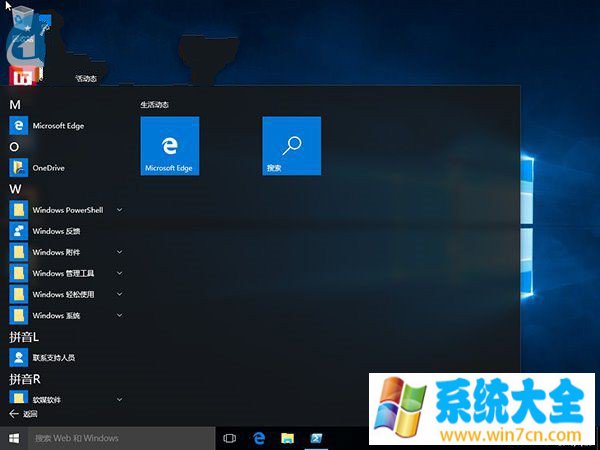The image size is (600, 450).
Task: Click the Windows 管理工具 label
Action: [x=63, y=273]
